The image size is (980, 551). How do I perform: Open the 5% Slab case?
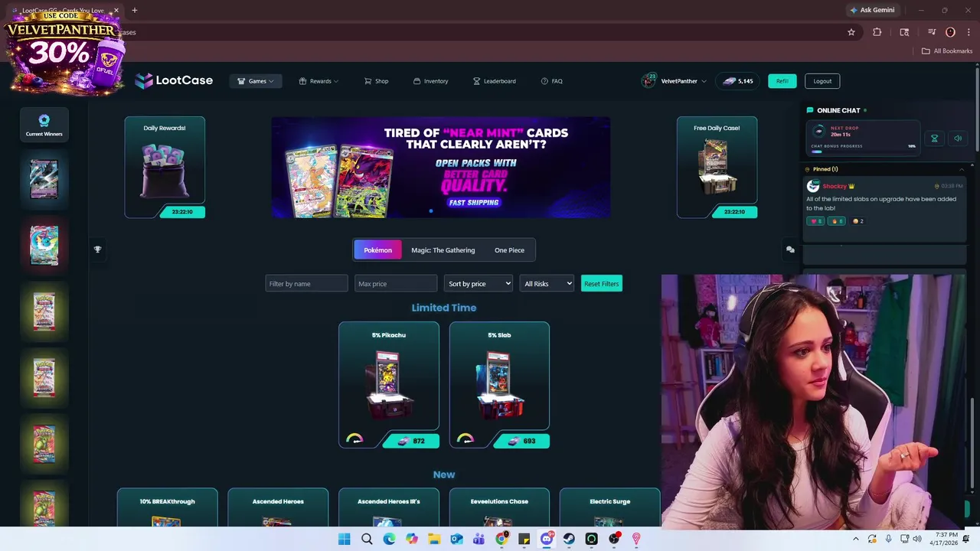pyautogui.click(x=499, y=384)
